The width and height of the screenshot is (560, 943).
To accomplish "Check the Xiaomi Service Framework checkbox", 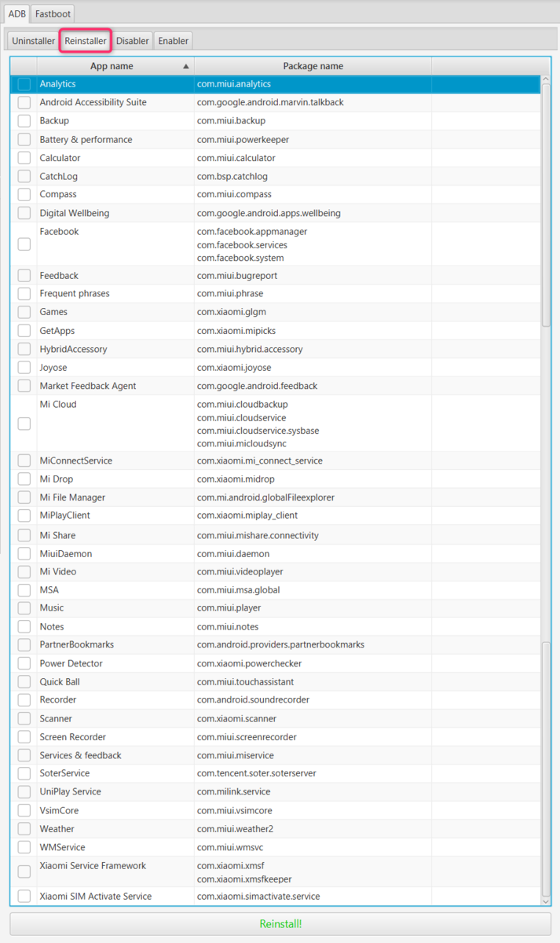I will 24,871.
